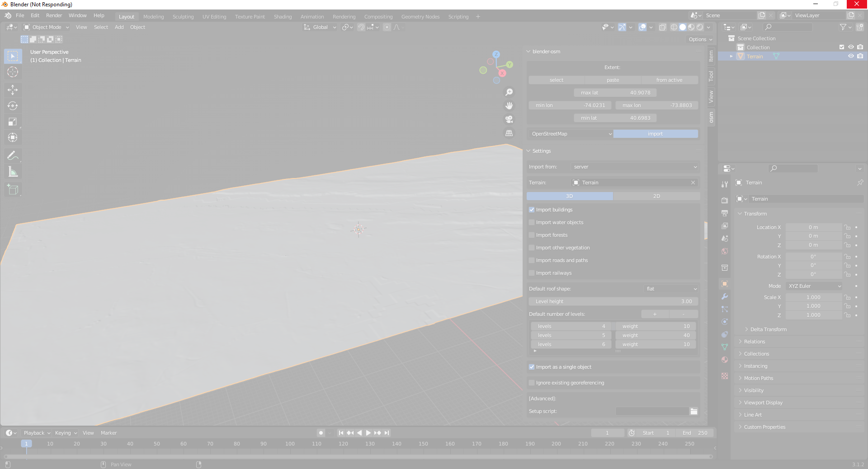Open the Import from server dropdown
The width and height of the screenshot is (868, 469).
click(634, 167)
